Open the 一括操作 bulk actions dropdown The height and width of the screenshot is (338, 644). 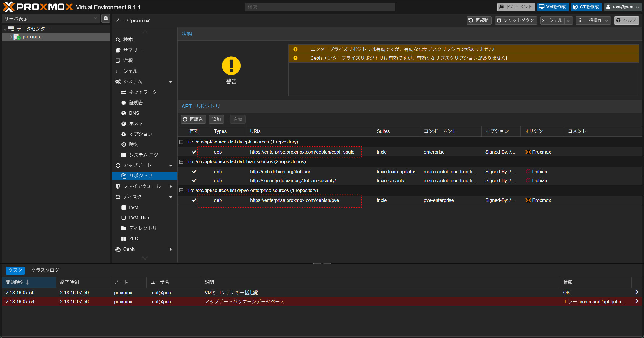pyautogui.click(x=593, y=20)
